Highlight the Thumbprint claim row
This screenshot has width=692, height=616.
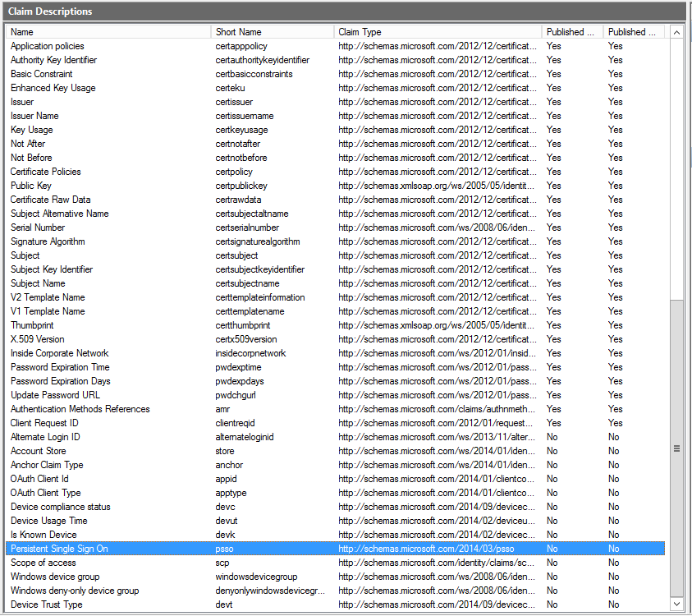(x=32, y=325)
